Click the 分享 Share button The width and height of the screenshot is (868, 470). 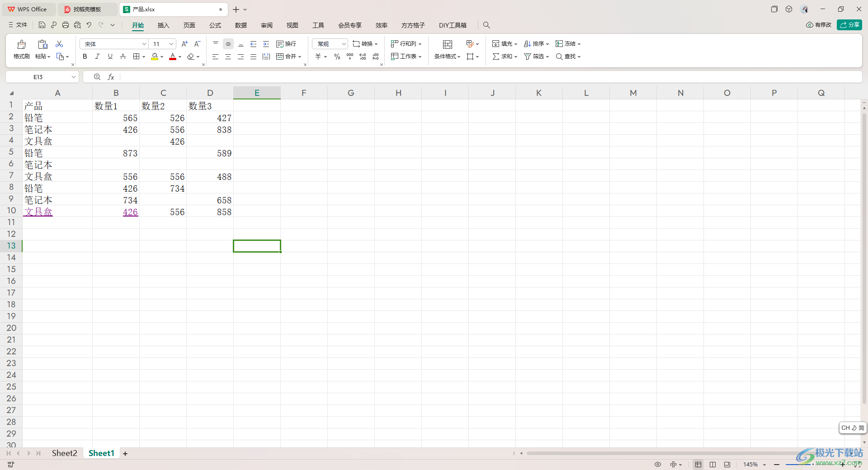(849, 25)
